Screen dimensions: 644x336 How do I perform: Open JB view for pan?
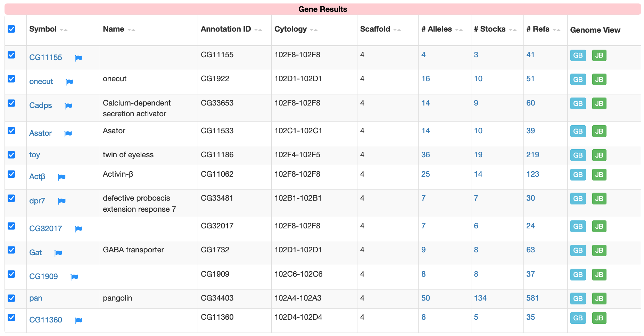pos(599,299)
